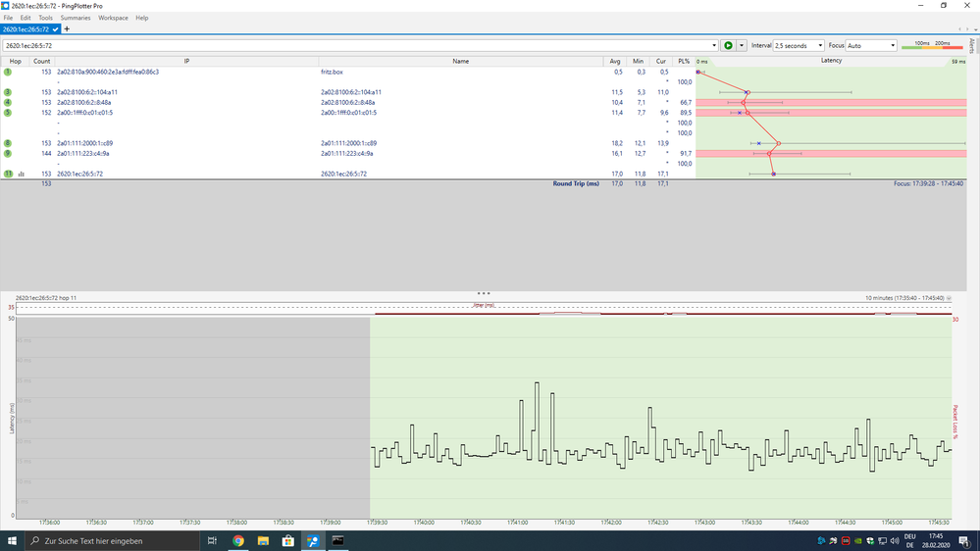
Task: Open the 10 minutes timeline range dropdown
Action: tap(949, 298)
